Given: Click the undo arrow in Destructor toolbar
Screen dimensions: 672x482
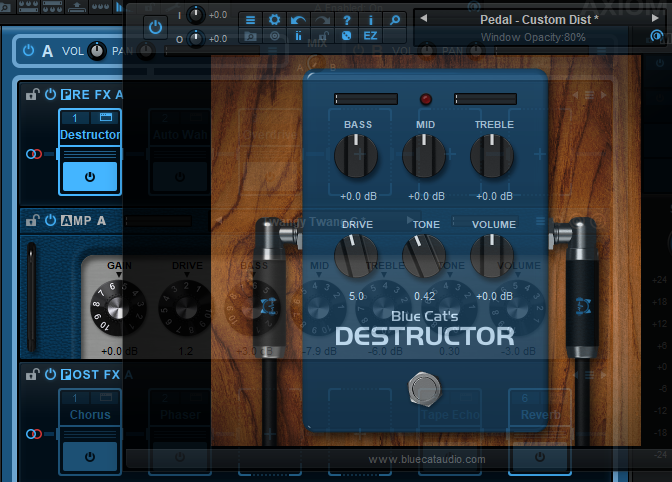Looking at the screenshot, I should pos(298,20).
